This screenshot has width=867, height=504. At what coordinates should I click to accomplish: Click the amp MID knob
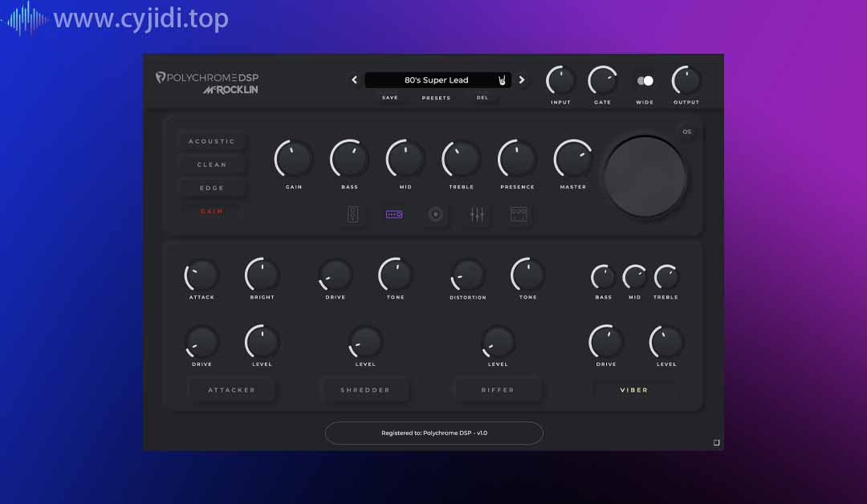405,159
